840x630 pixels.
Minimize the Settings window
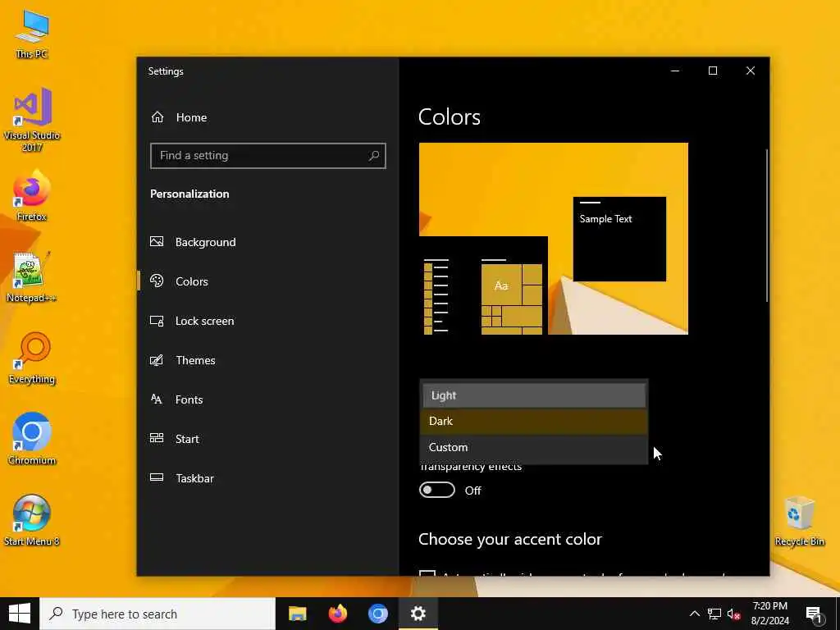675,71
